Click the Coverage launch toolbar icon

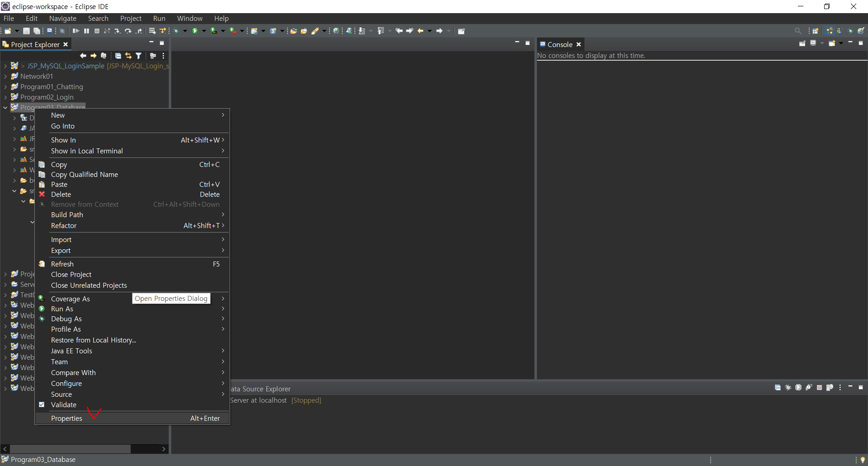pos(214,31)
